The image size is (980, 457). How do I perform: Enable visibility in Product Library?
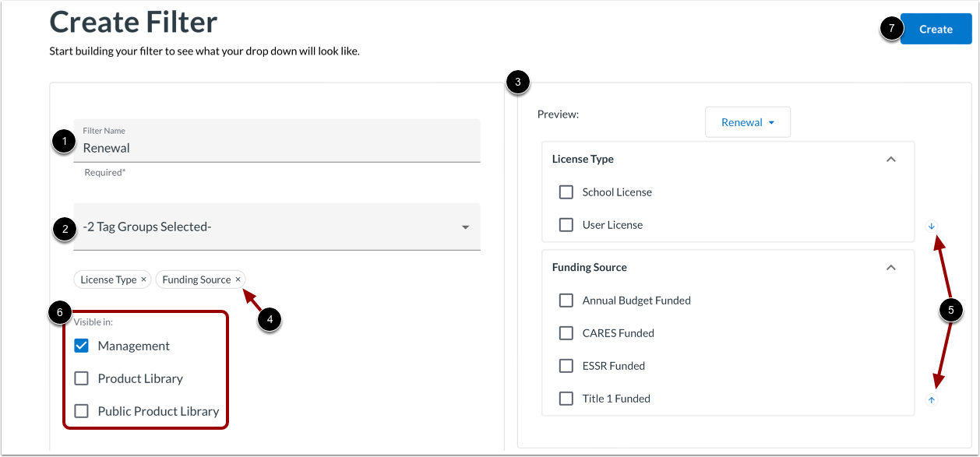pyautogui.click(x=81, y=378)
